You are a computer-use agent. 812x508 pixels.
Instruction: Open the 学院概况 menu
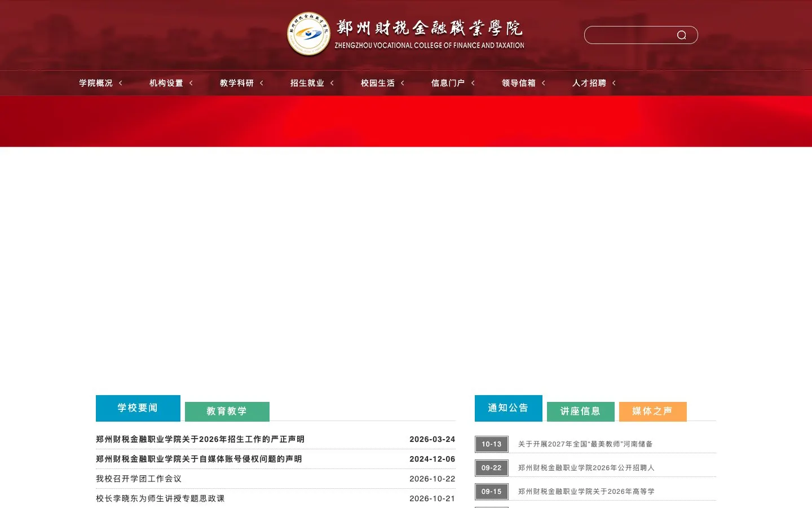tap(96, 83)
